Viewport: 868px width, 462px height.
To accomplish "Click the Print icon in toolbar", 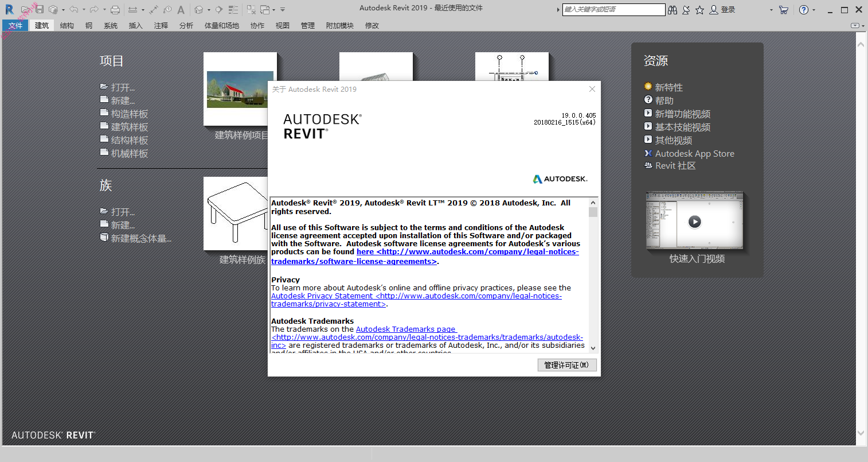I will 115,10.
